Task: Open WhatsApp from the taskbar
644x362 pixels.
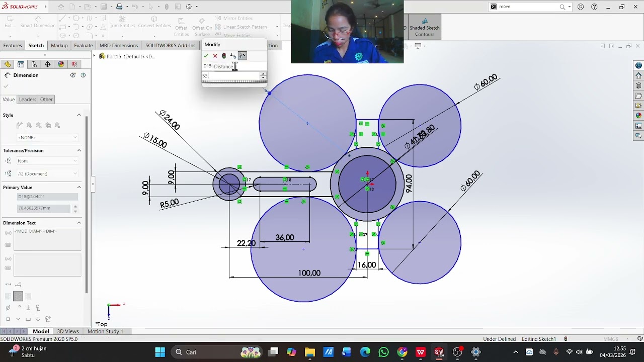Action: (x=384, y=352)
